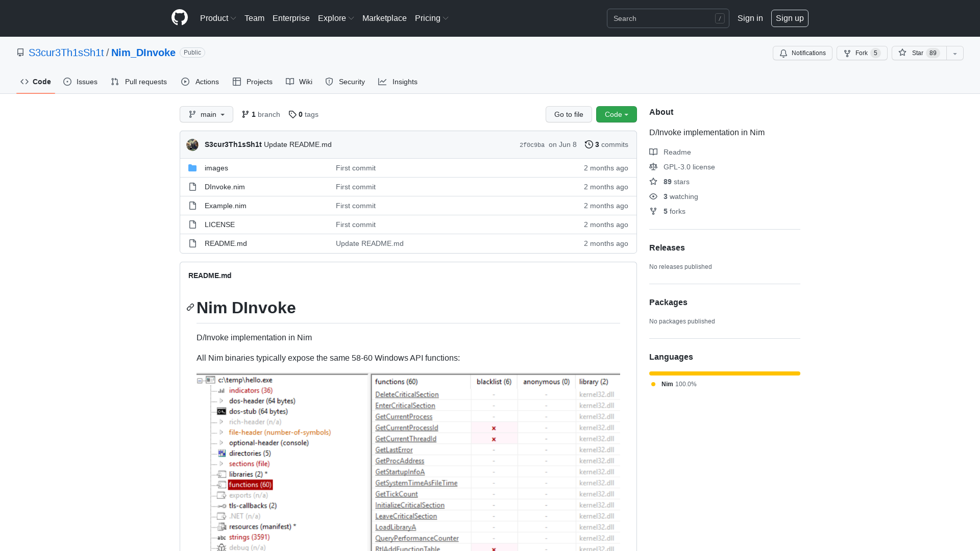Click the Wiki book icon

290,82
